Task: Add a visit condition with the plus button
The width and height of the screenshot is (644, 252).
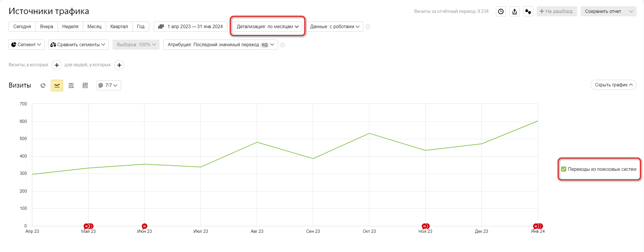Action: (x=57, y=65)
